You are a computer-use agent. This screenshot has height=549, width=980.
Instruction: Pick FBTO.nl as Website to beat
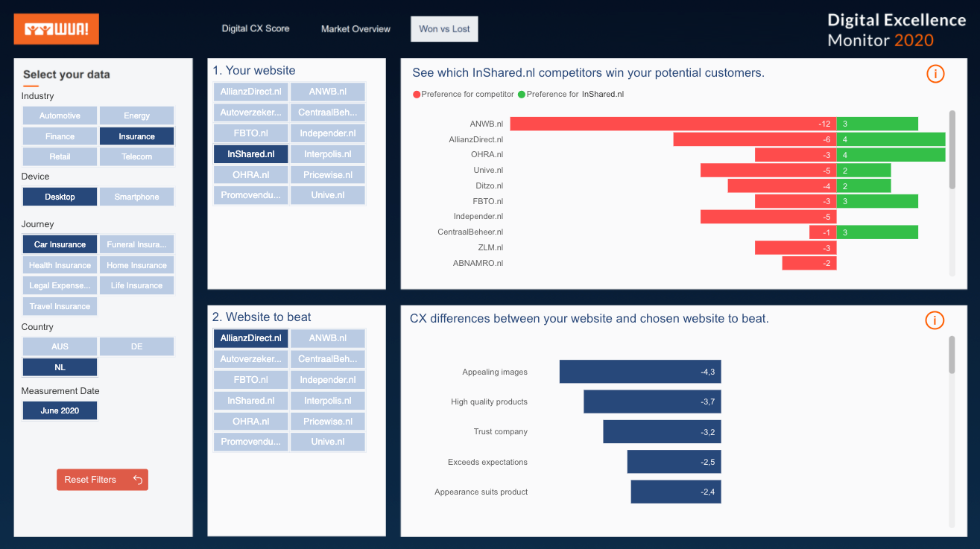pyautogui.click(x=250, y=380)
